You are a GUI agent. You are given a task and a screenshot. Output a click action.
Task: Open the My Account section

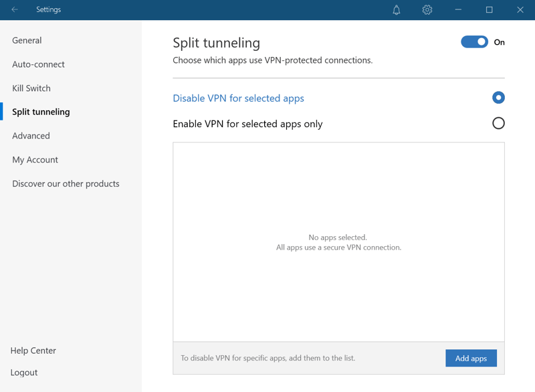click(x=35, y=160)
